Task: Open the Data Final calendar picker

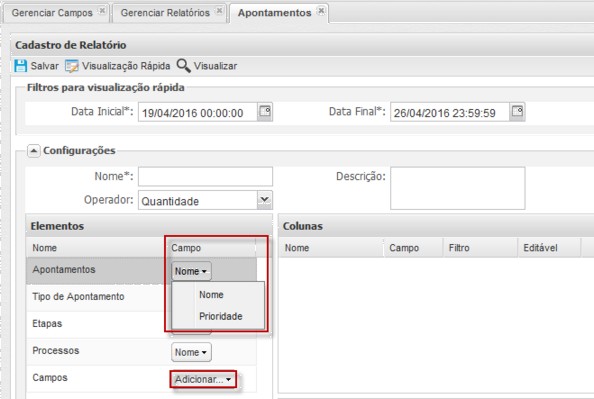Action: pos(517,112)
